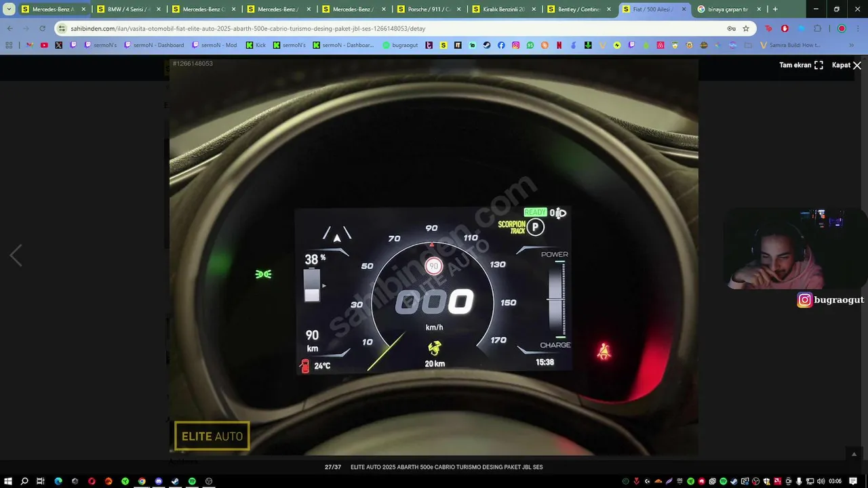Image resolution: width=868 pixels, height=488 pixels.
Task: Open the Samira Build bookmark
Action: pos(790,45)
